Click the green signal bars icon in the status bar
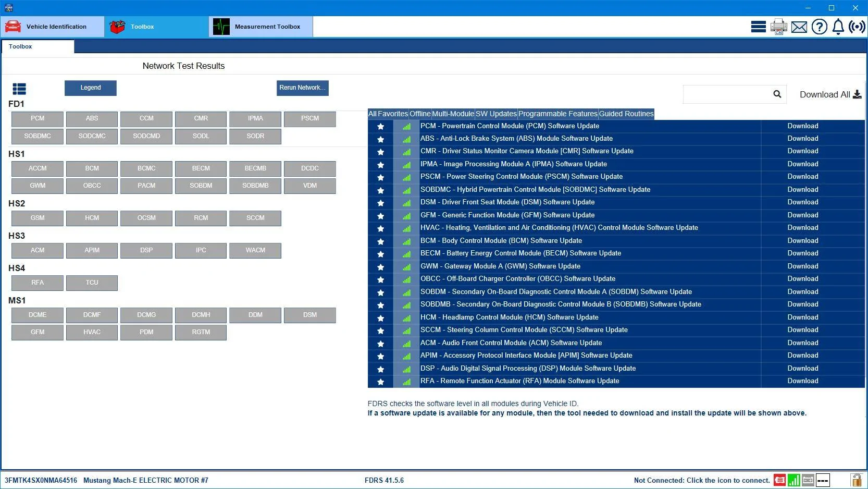 (793, 480)
